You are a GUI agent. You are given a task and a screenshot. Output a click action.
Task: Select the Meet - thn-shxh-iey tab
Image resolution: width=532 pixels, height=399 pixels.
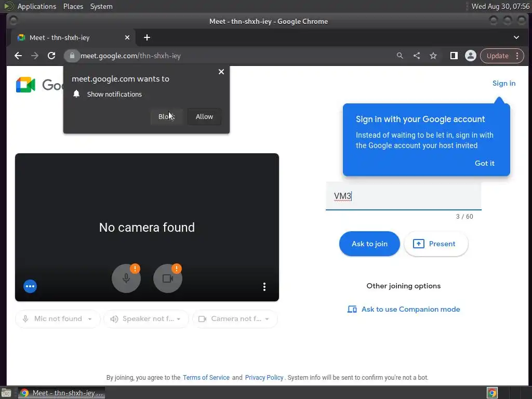[73, 37]
